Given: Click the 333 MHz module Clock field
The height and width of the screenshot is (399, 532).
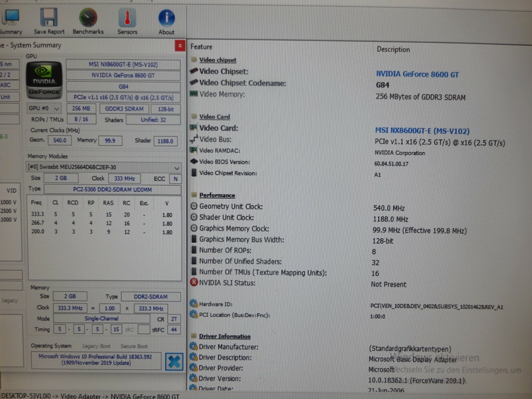Looking at the screenshot, I should tap(125, 179).
